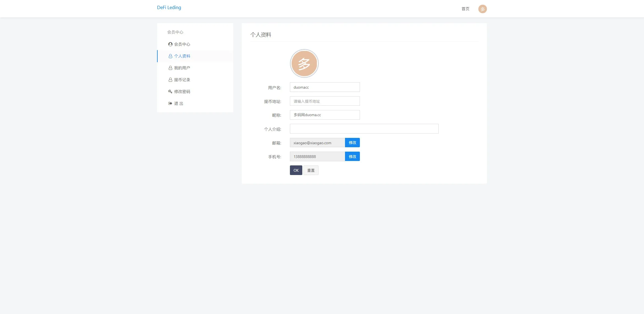
Task: Select the 我的用户 sidebar item
Action: 182,68
